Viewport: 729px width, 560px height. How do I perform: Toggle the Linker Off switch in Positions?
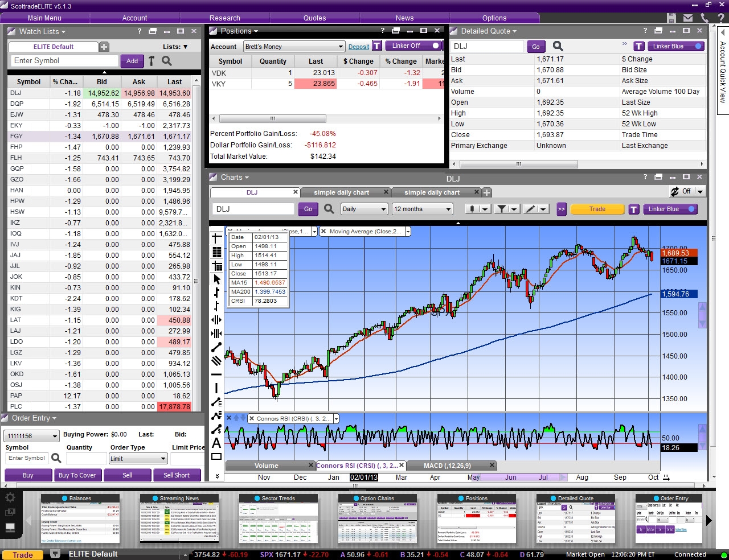pos(416,46)
